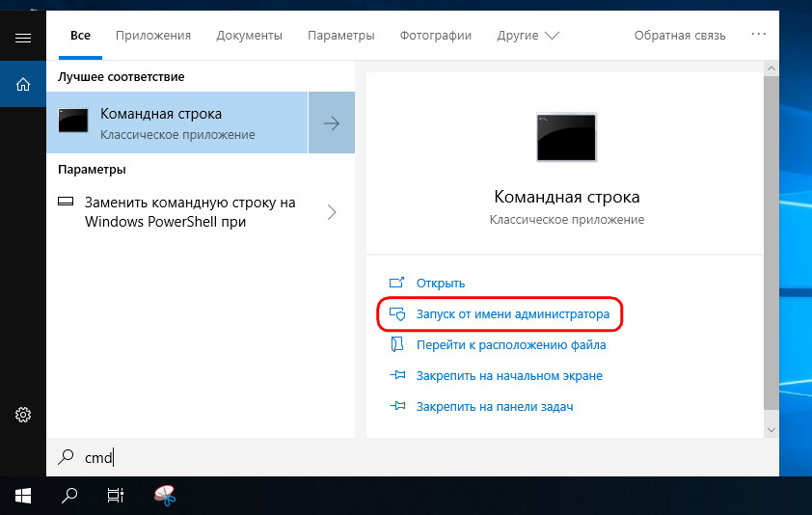Select the Home icon in the sidebar

tap(23, 85)
